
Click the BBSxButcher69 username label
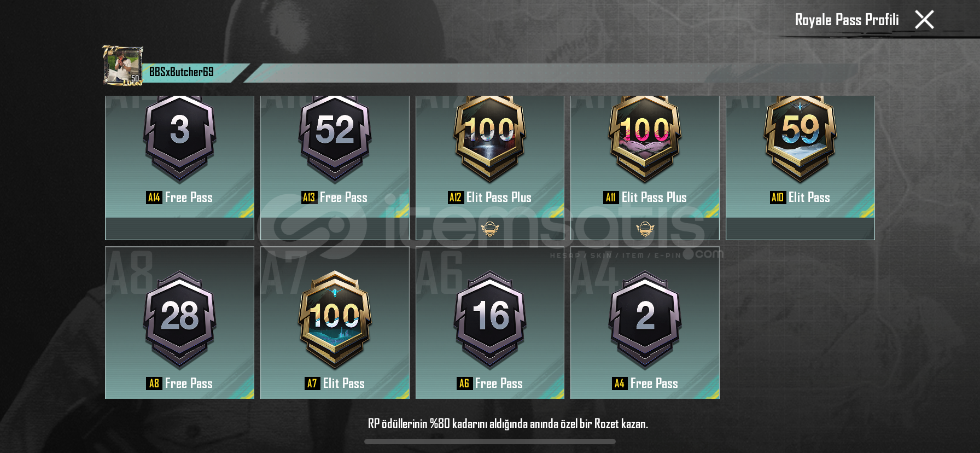coord(181,72)
